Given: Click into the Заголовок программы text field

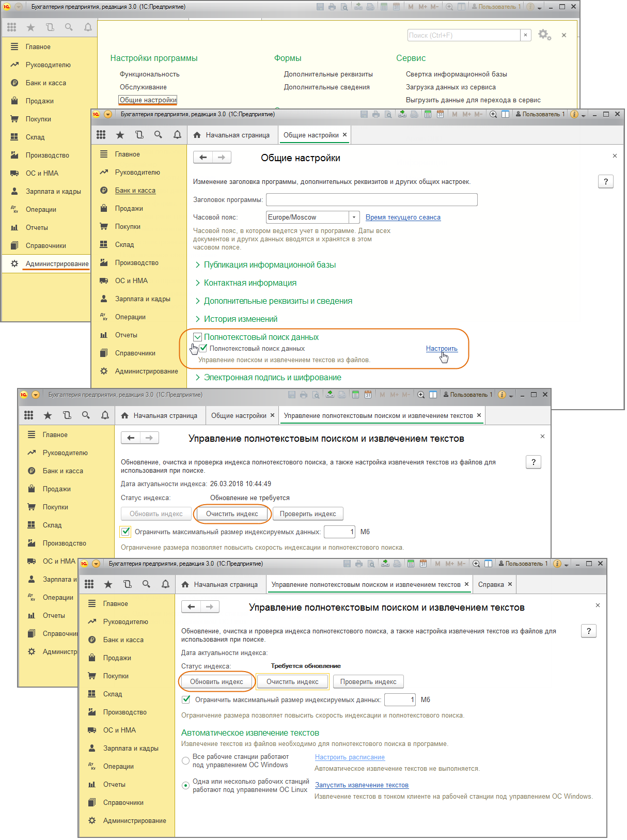Looking at the screenshot, I should [371, 199].
